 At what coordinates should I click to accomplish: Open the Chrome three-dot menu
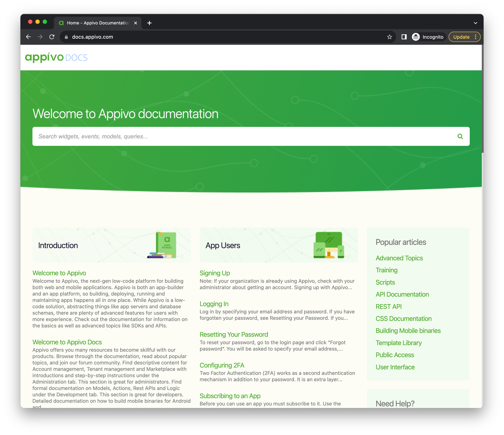(476, 37)
